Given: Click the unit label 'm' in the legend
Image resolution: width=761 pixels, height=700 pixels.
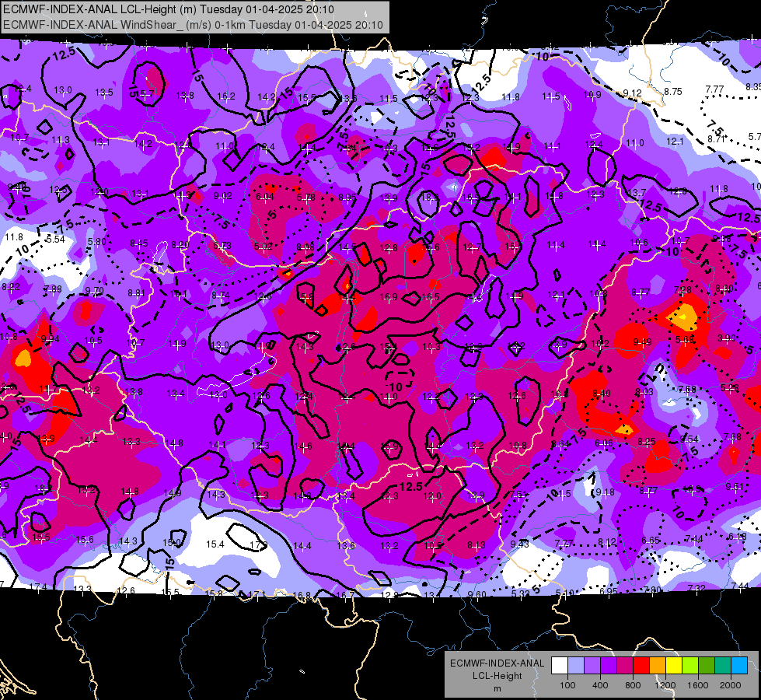Looking at the screenshot, I should [497, 688].
